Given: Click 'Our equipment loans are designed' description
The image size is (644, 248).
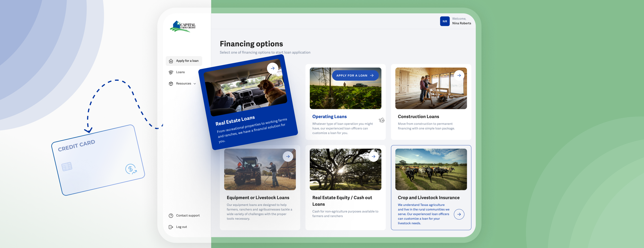Looking at the screenshot, I should pyautogui.click(x=259, y=212).
